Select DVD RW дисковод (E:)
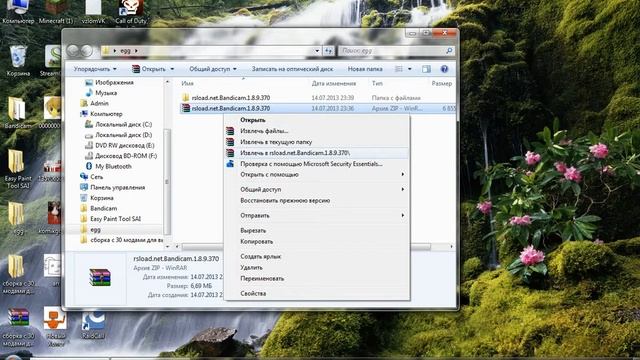This screenshot has height=360, width=640. click(120, 146)
